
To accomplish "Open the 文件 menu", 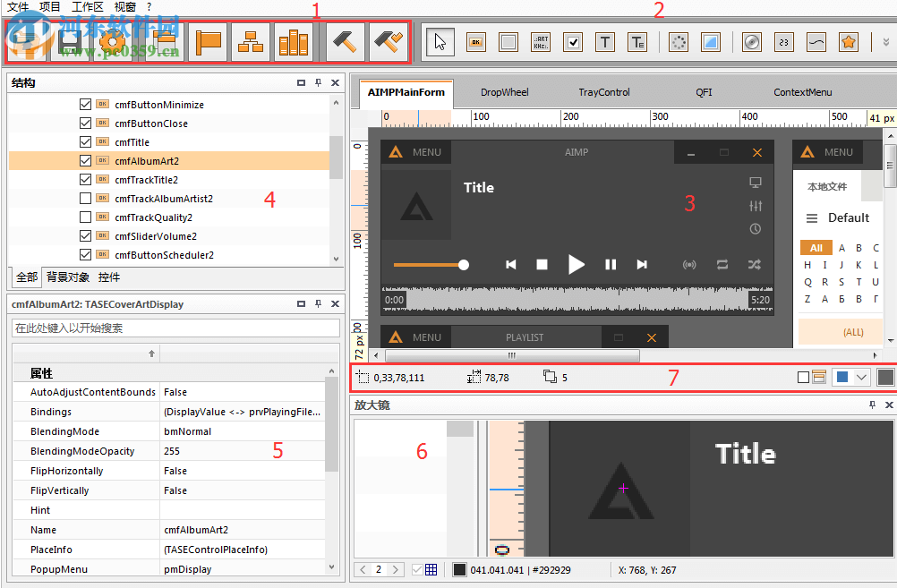I will (18, 7).
